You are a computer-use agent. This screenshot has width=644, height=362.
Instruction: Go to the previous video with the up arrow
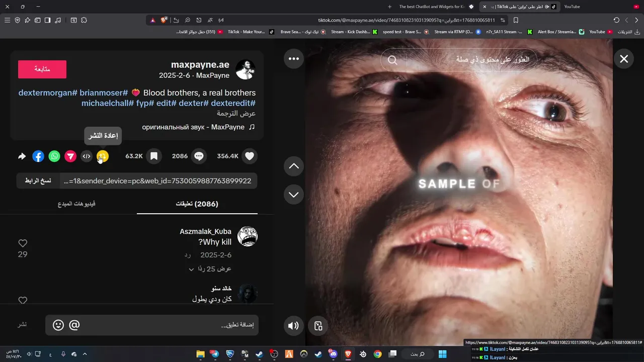coord(294,166)
